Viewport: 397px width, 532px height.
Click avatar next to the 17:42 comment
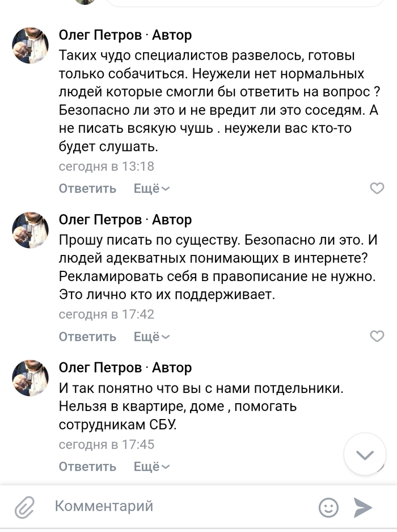(31, 230)
